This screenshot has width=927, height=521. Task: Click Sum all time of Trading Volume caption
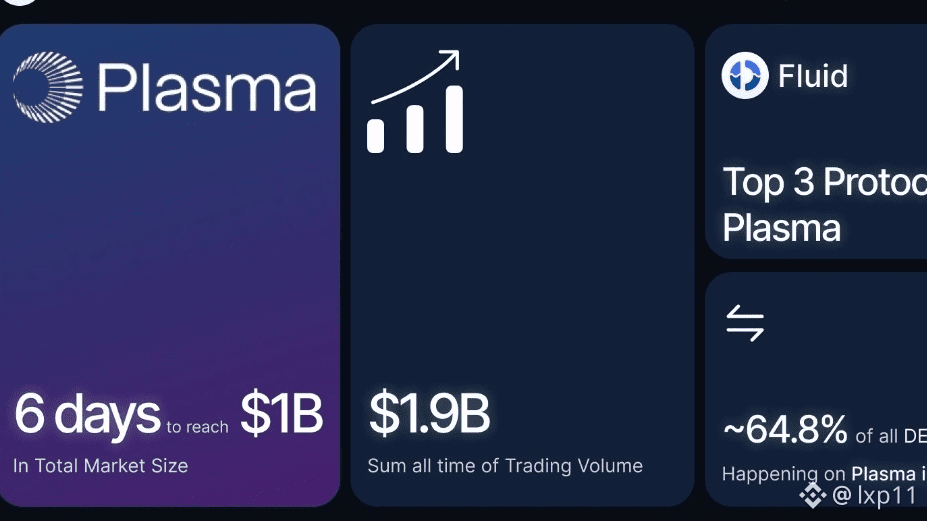tap(505, 466)
